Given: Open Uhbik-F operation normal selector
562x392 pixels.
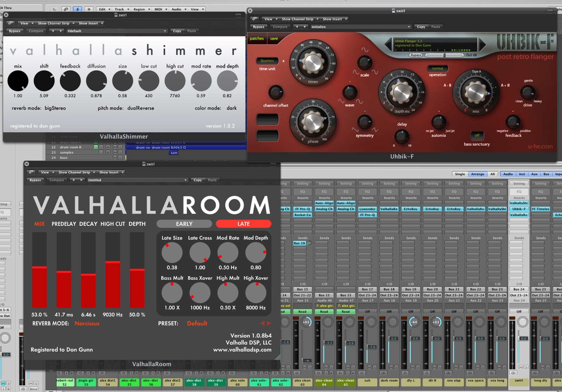Looking at the screenshot, I should coord(438,68).
